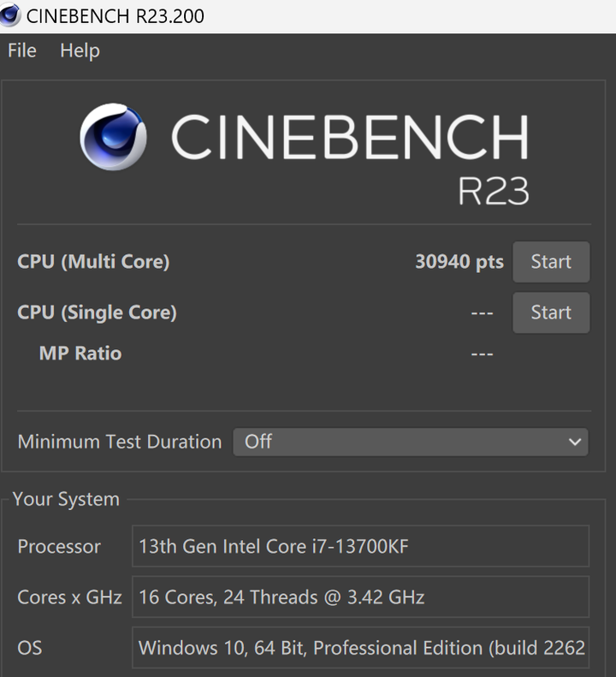Open the Help menu
This screenshot has width=616, height=677.
tap(80, 51)
